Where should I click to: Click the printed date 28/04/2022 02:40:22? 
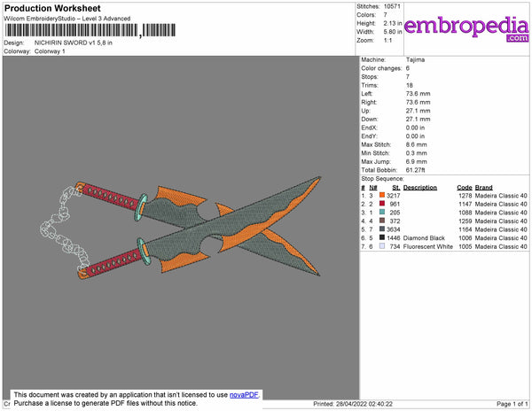point(364,404)
